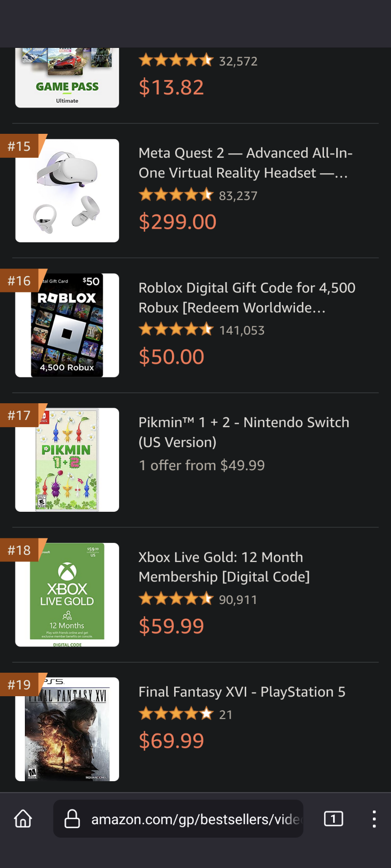Open the Roblox gift card thumbnail
The image size is (391, 868).
[x=67, y=325]
